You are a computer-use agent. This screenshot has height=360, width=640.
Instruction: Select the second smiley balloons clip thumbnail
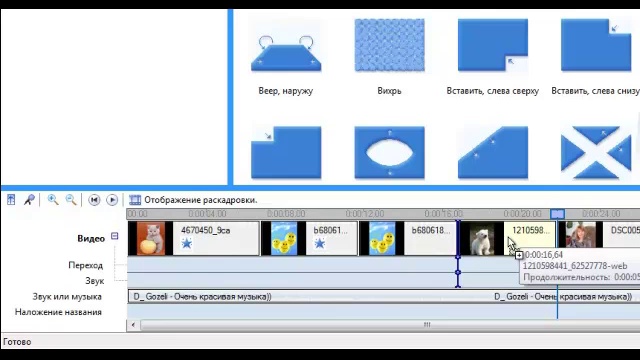(x=382, y=238)
